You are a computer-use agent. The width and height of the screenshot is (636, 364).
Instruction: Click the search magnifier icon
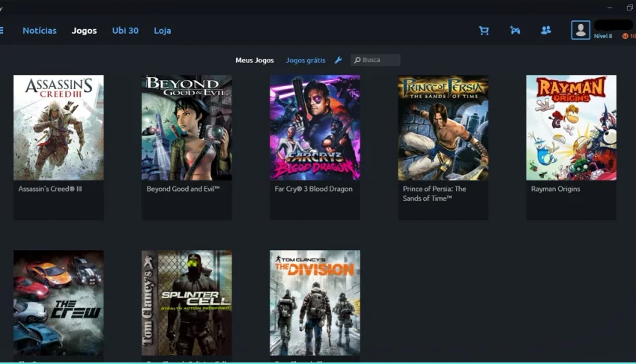[357, 60]
